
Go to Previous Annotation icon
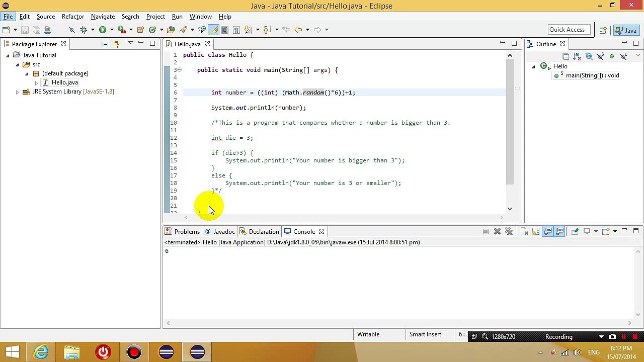[267, 30]
